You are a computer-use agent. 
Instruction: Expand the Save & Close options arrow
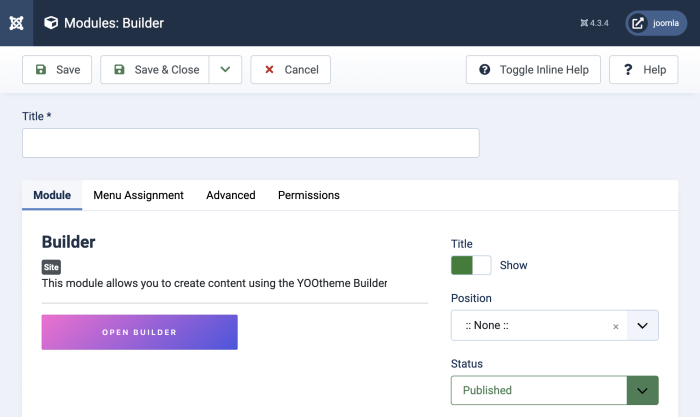click(x=225, y=70)
